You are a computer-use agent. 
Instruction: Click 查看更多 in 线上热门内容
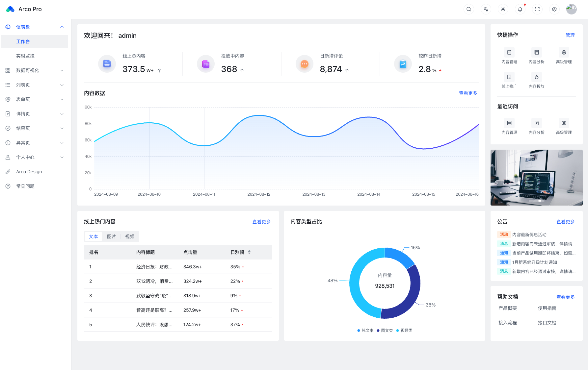pos(262,222)
